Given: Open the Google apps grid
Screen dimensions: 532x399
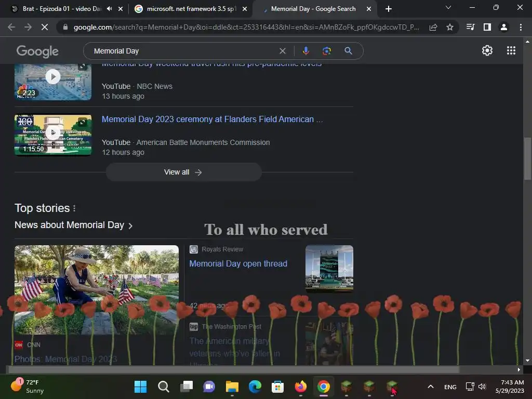Looking at the screenshot, I should (x=511, y=50).
